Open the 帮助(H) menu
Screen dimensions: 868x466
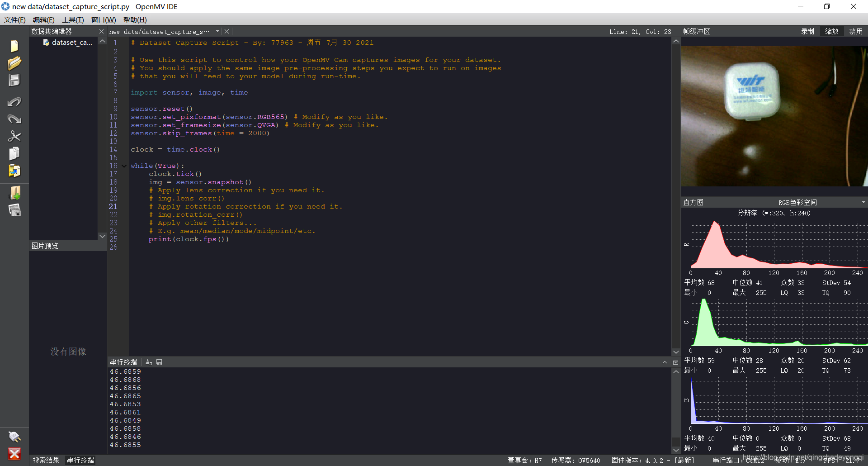pyautogui.click(x=135, y=19)
